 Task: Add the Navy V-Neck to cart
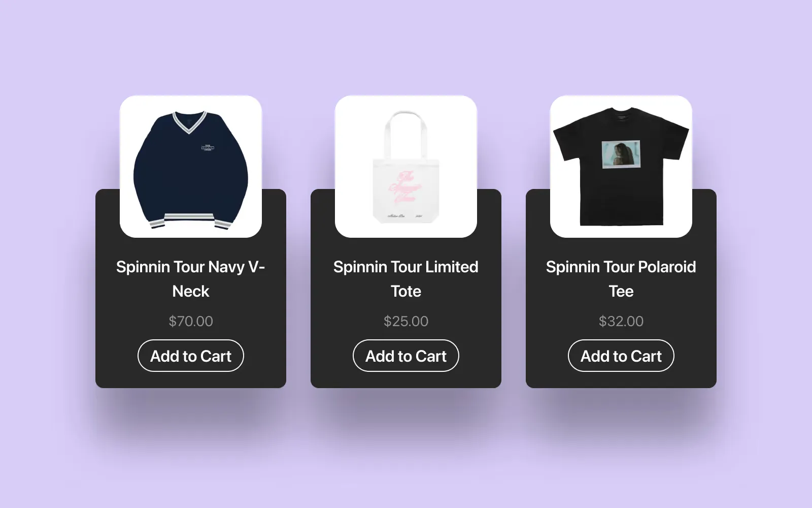(191, 356)
